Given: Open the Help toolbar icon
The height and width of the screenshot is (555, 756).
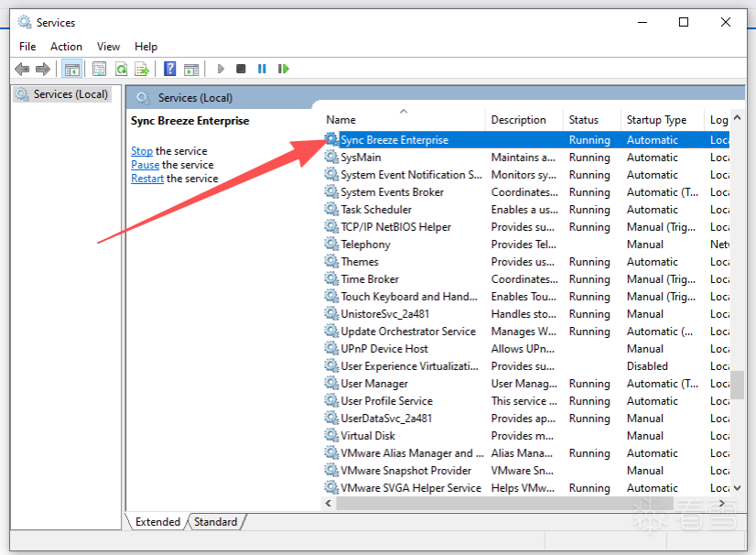Looking at the screenshot, I should [x=169, y=69].
